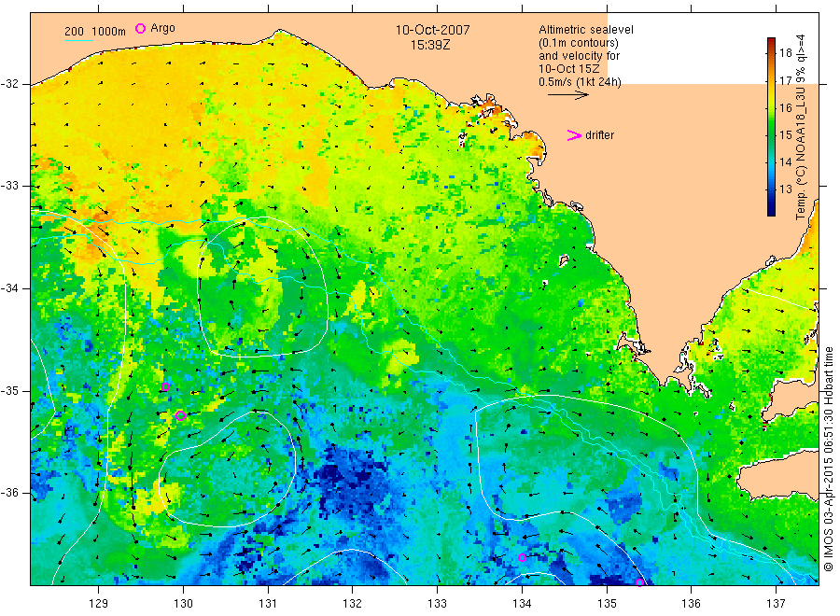Click the 15:39Z time label

430,46
